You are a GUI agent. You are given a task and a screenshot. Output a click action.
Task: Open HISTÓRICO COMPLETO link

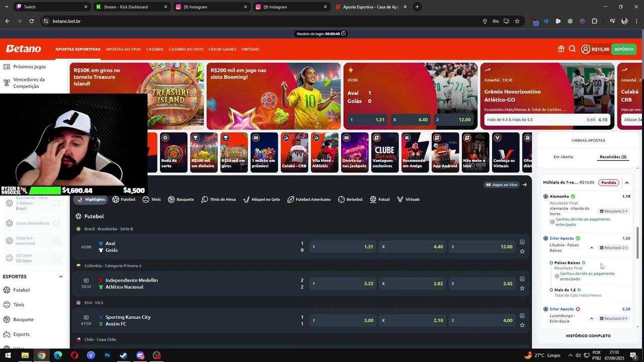[588, 336]
